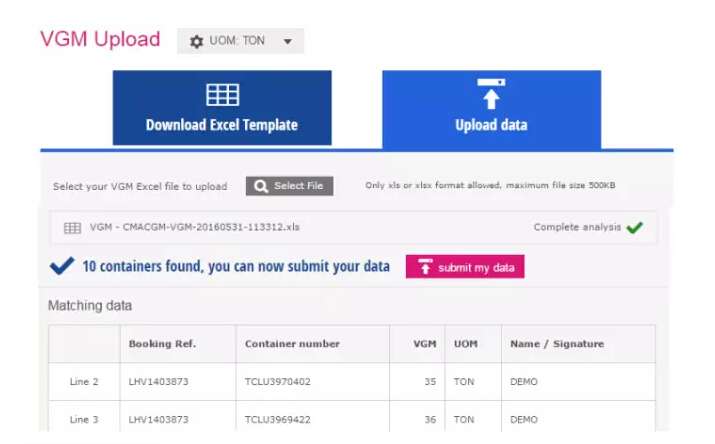
Task: Click the Booking Ref. column header
Action: click(162, 344)
